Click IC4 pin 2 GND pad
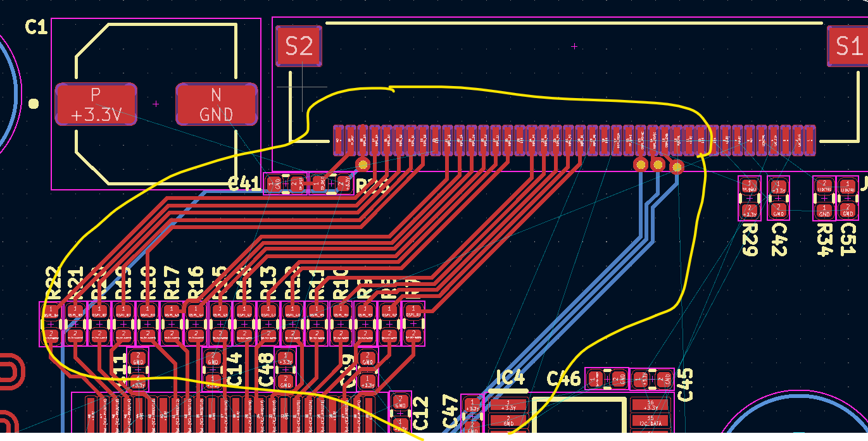 pos(508,421)
